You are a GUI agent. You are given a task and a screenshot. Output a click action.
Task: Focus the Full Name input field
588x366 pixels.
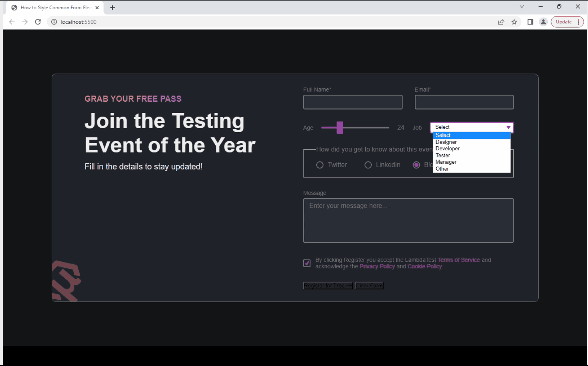(353, 102)
